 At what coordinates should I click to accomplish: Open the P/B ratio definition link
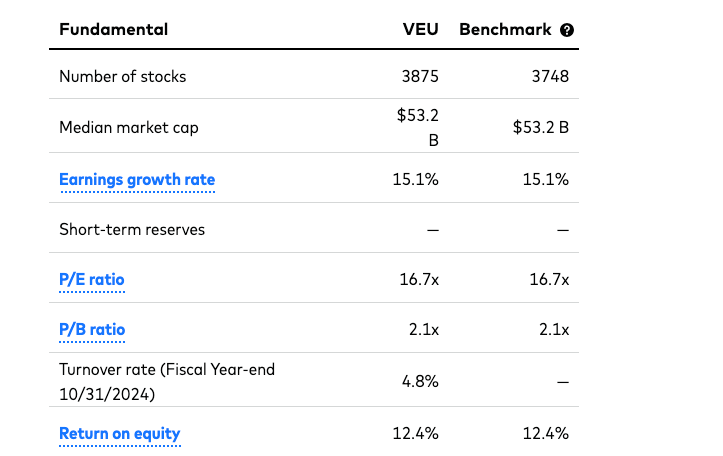[92, 330]
